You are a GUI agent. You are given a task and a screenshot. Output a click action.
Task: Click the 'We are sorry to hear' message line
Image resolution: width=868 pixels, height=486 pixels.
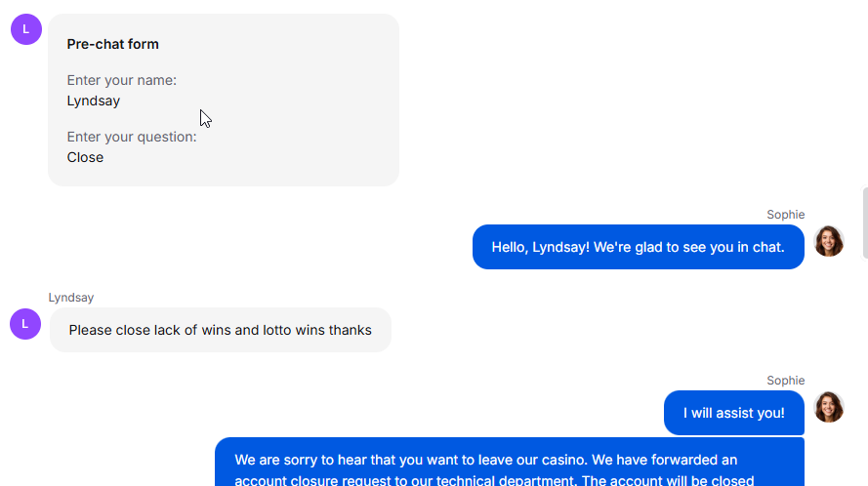point(486,460)
